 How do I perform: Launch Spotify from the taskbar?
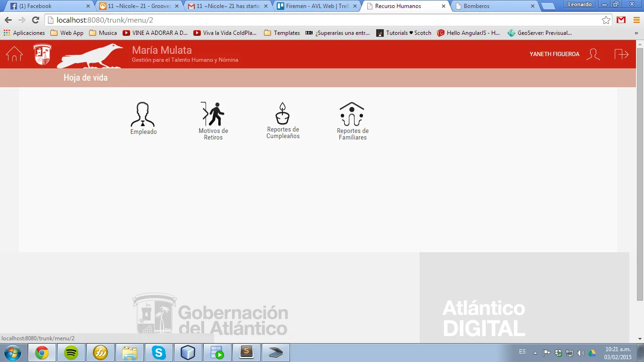[71, 353]
